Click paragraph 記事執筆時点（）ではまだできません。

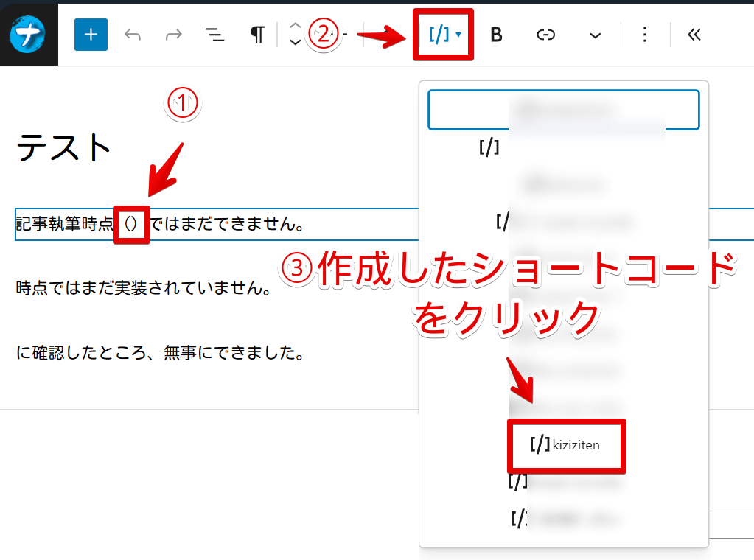(160, 224)
